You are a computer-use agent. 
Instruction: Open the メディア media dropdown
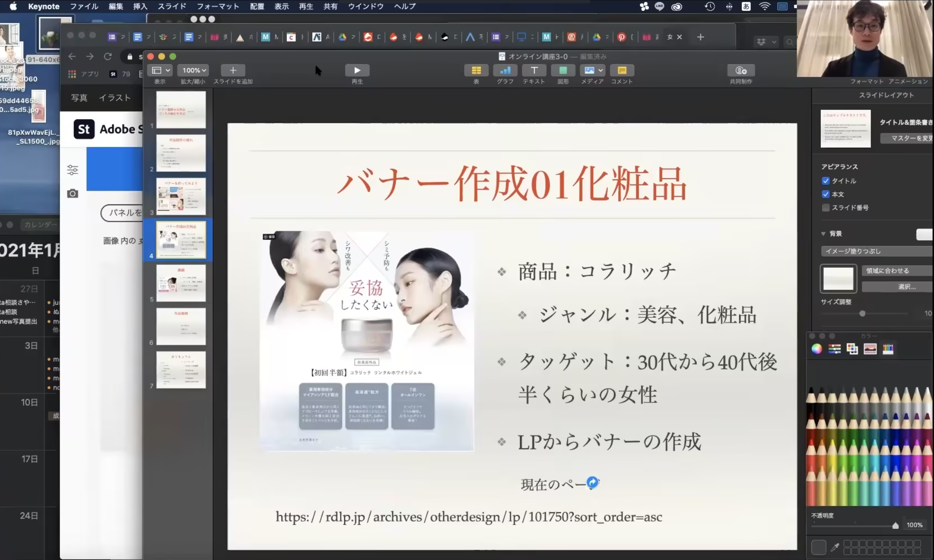[593, 70]
